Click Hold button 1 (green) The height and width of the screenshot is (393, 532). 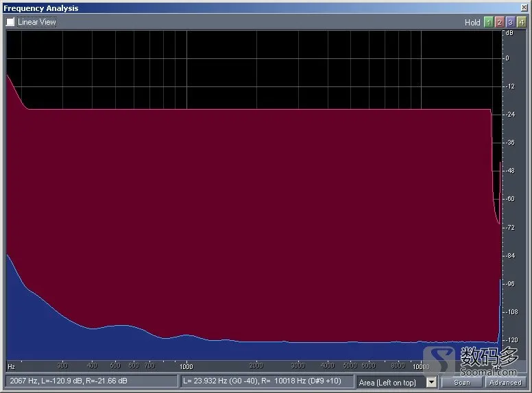click(x=488, y=23)
